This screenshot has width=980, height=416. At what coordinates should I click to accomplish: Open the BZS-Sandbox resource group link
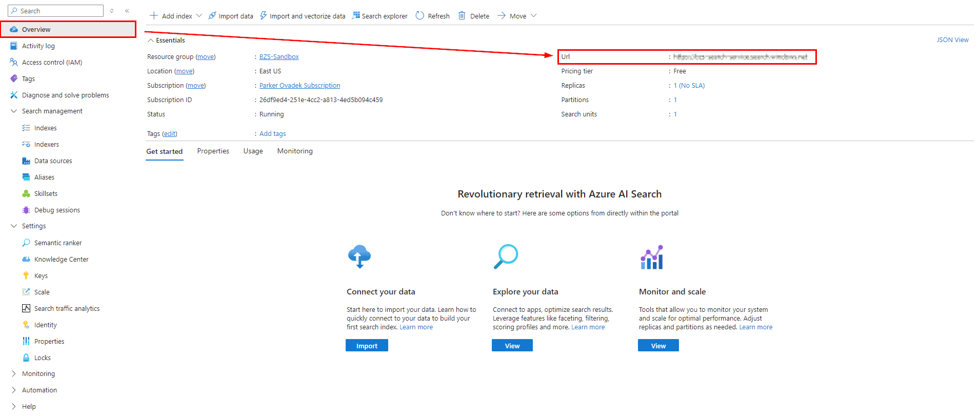coord(279,56)
